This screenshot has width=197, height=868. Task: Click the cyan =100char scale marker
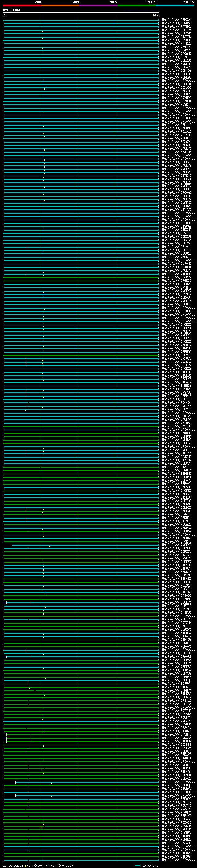pos(137,866)
